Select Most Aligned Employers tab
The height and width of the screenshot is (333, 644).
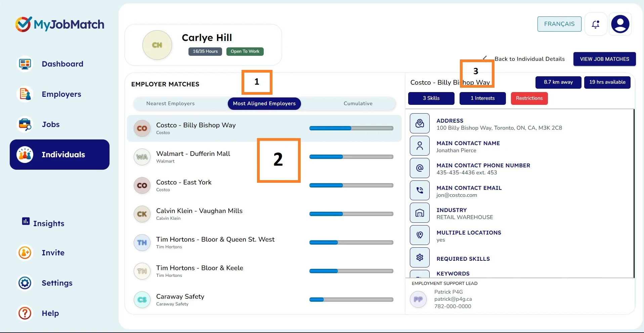pos(264,103)
